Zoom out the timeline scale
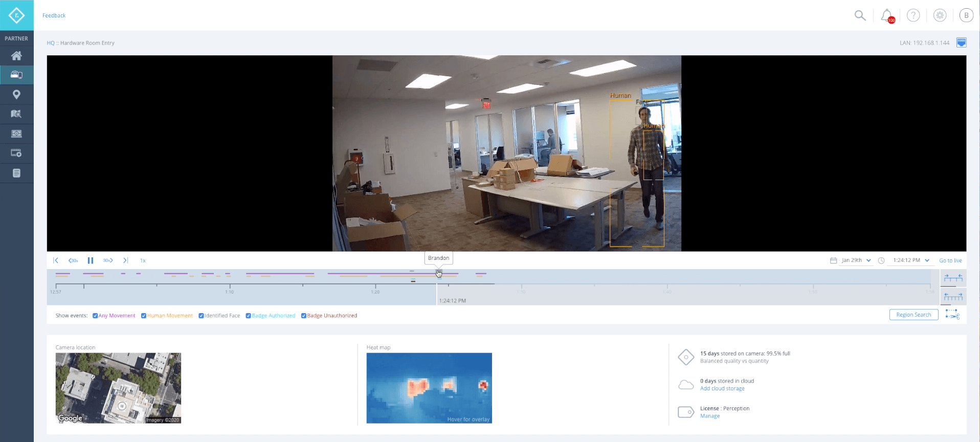 (x=953, y=297)
